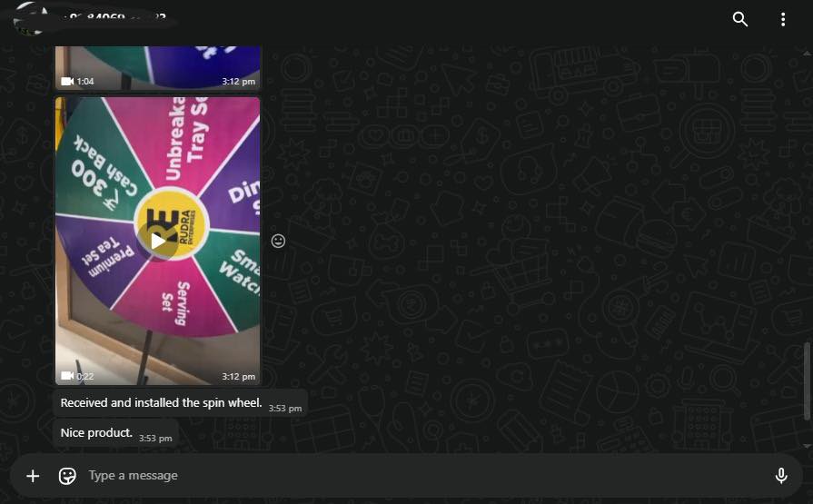Click the 3:12 pm timestamp on spin wheel video
Viewport: 813px width, 504px height.
tap(239, 377)
